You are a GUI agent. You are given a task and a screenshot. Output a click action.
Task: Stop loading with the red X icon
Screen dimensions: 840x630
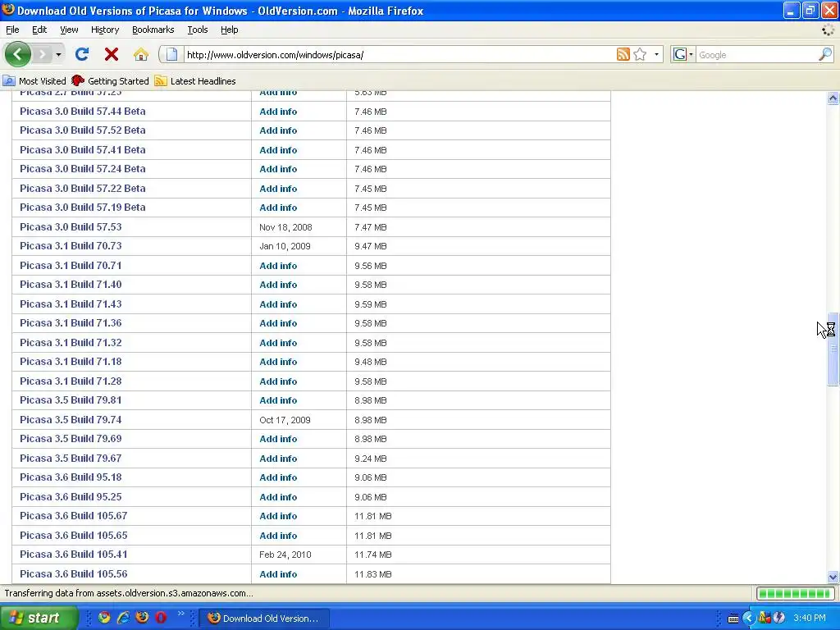[x=112, y=54]
